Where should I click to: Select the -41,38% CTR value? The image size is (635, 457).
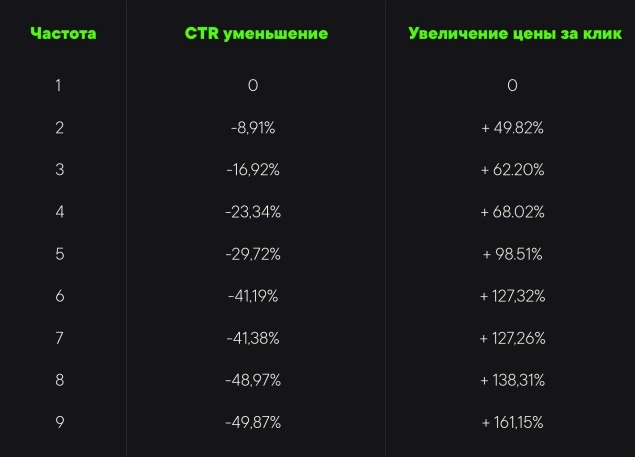253,338
